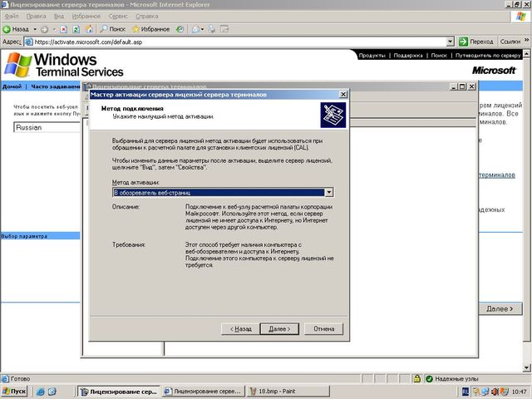The height and width of the screenshot is (399, 532).
Task: Open the Файл menu
Action: [12, 17]
